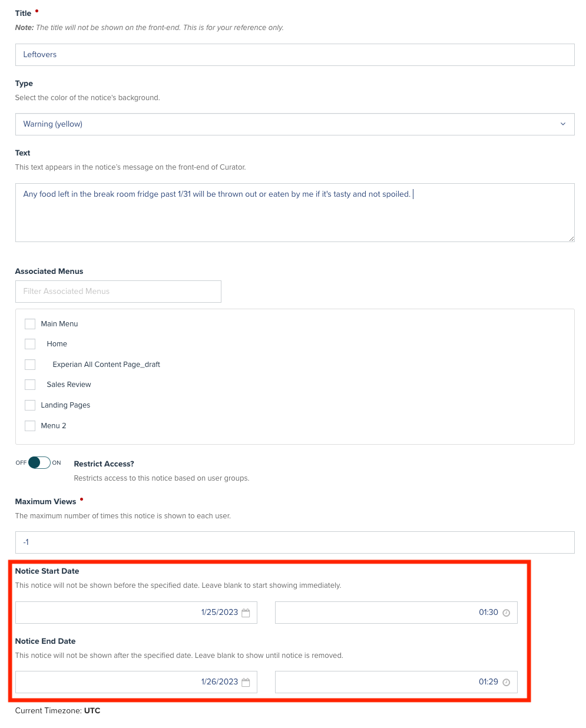Click the end time clock icon
Viewport: 586px width, 728px height.
[x=506, y=682]
